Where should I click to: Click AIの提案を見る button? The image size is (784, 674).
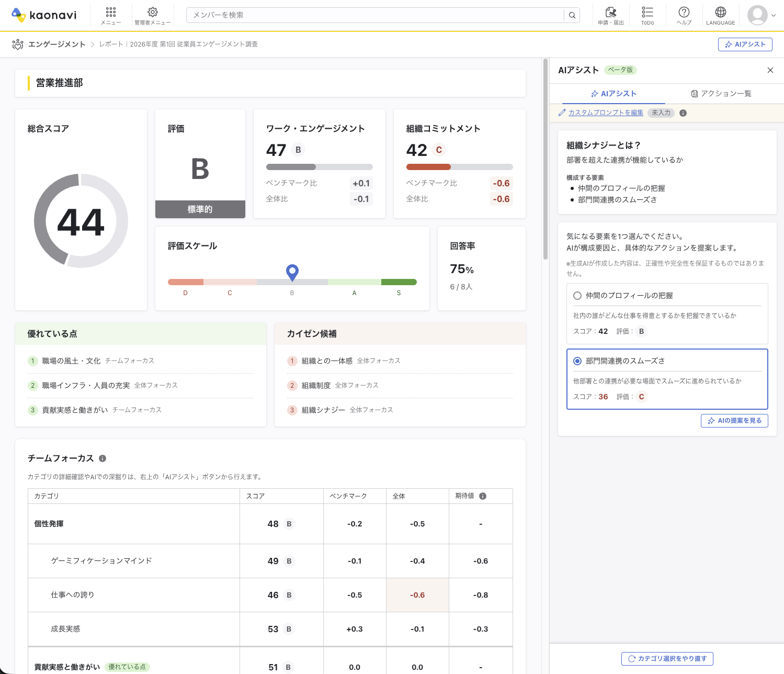tap(734, 421)
